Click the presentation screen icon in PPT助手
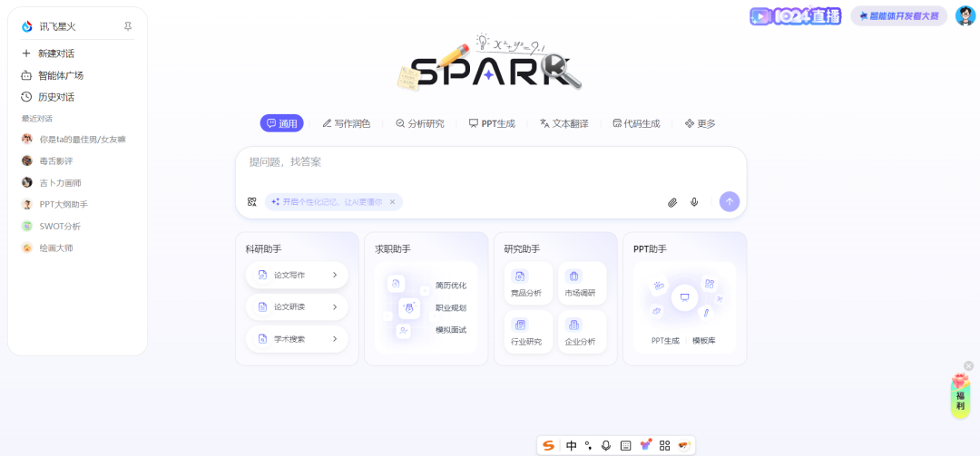Viewport: 980px width, 456px height. [x=684, y=297]
